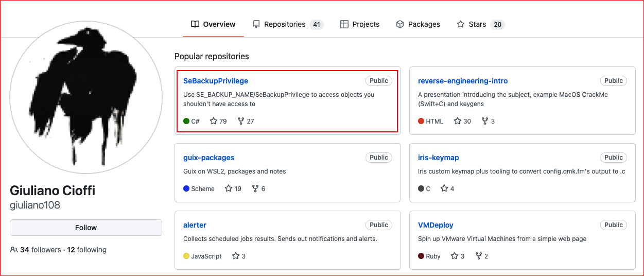
Task: View reverse-engineering-intro forks icon
Action: pyautogui.click(x=485, y=121)
